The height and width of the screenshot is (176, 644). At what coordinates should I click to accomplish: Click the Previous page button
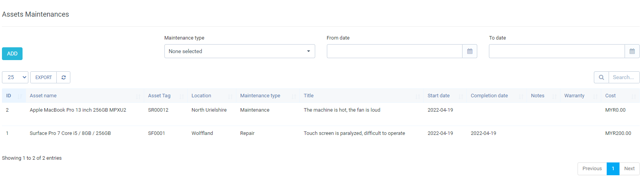(x=592, y=169)
